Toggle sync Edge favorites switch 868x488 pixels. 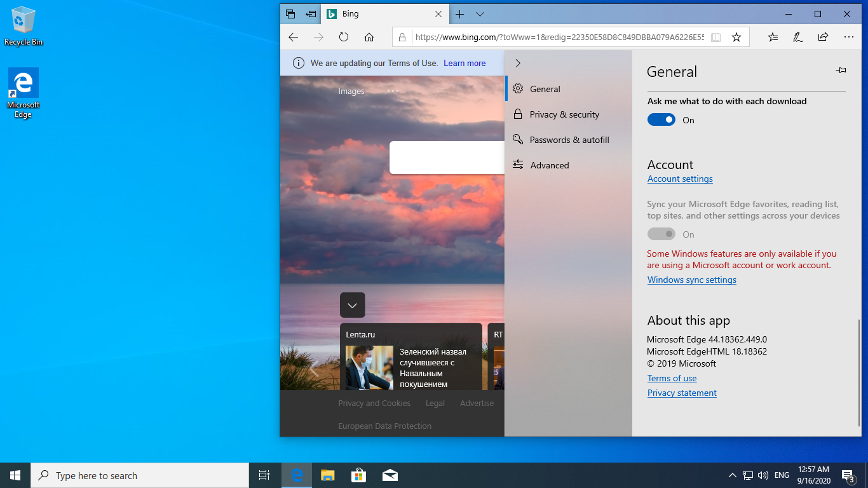(661, 234)
